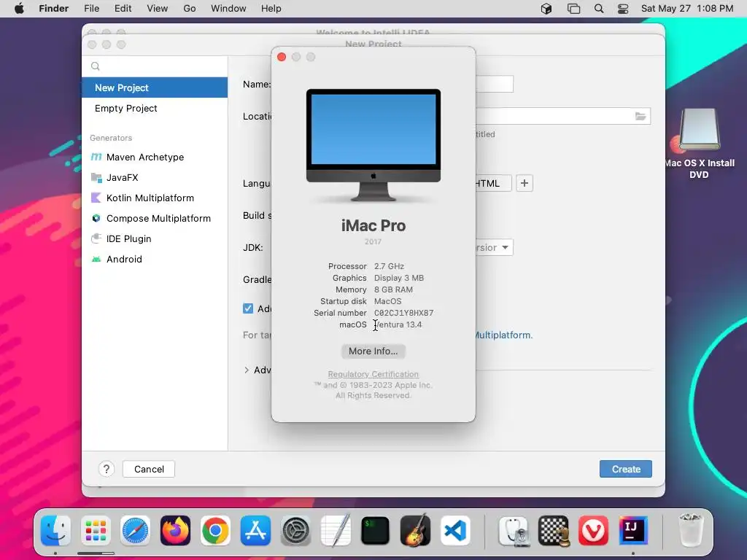Open the Go menu
The height and width of the screenshot is (560, 747).
coord(190,9)
